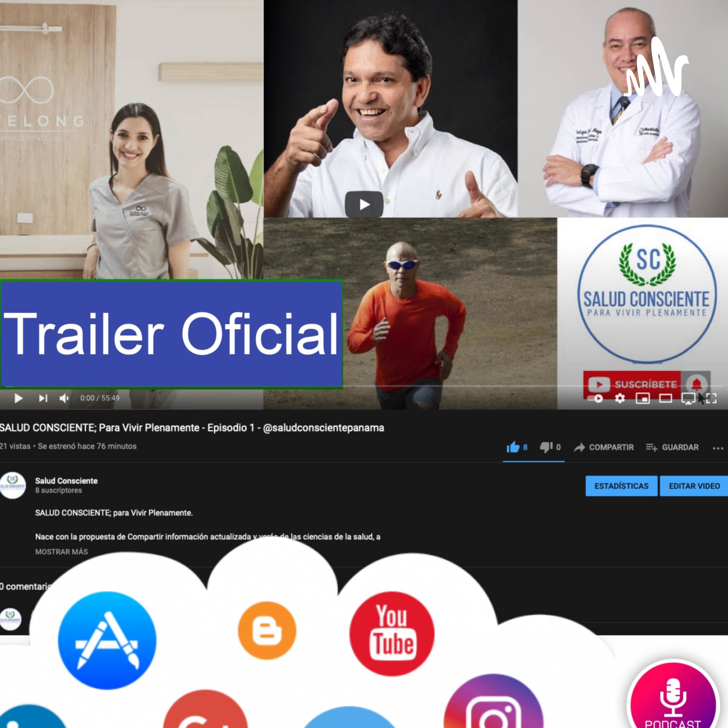This screenshot has height=728, width=728.
Task: Dislike the video with thumbs-down icon
Action: point(546,447)
